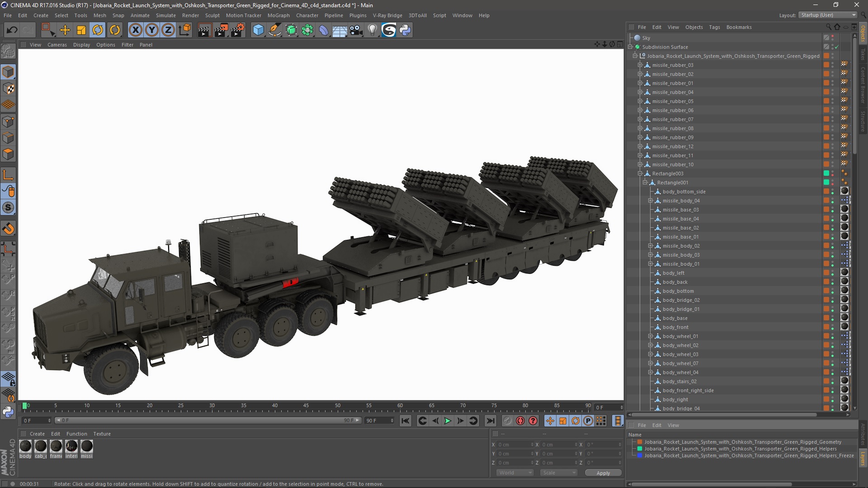
Task: Open object manager Tags menu
Action: pos(714,27)
